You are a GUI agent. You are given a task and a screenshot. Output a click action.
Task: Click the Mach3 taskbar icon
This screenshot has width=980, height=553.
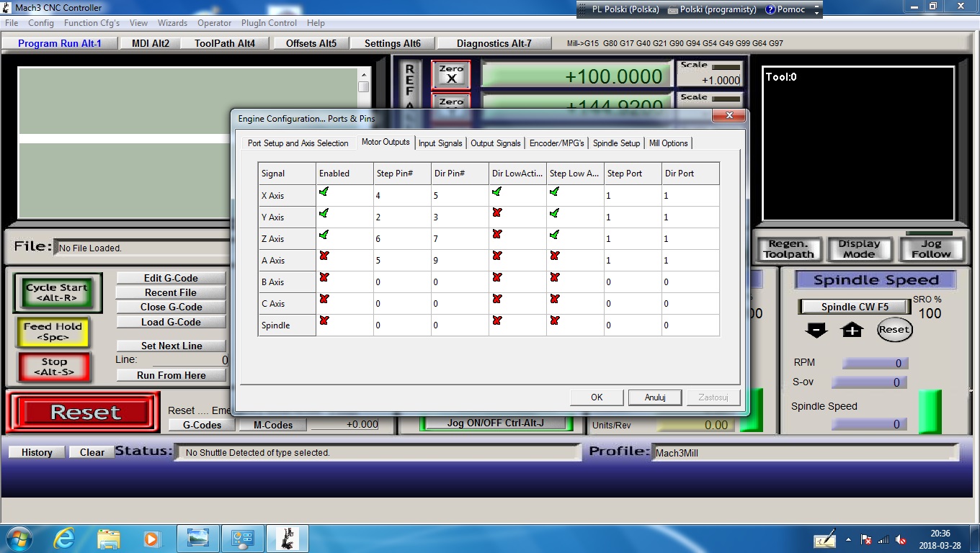pos(288,538)
